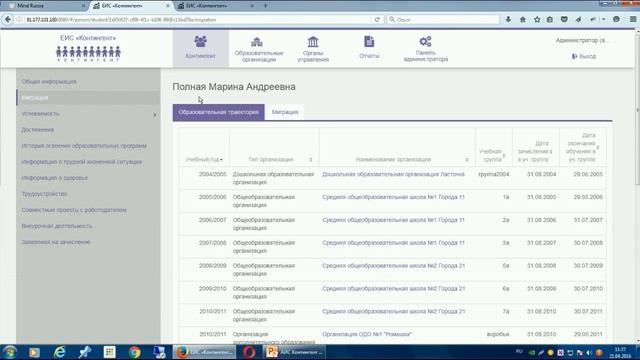Click the browser URL address field
Screen dimensions: 640x360
[196, 20]
